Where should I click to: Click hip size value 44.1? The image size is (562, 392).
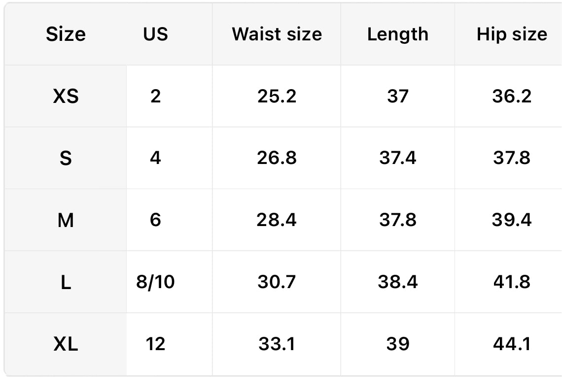point(511,344)
